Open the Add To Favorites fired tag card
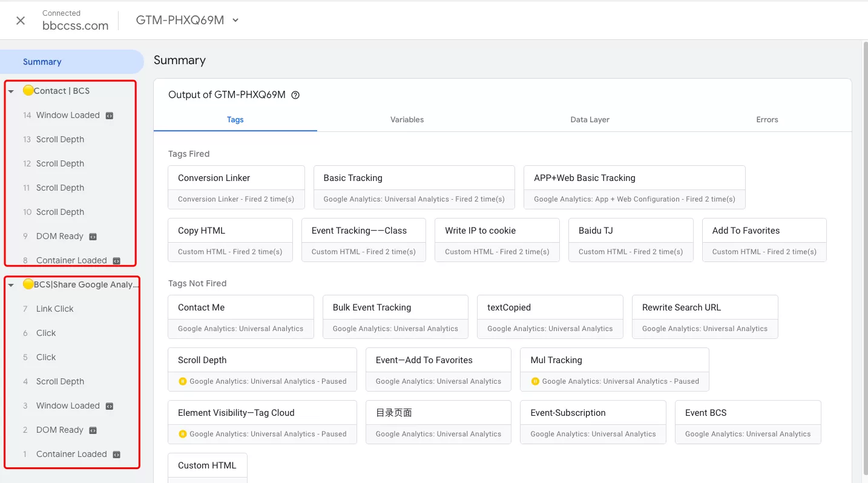 click(764, 240)
